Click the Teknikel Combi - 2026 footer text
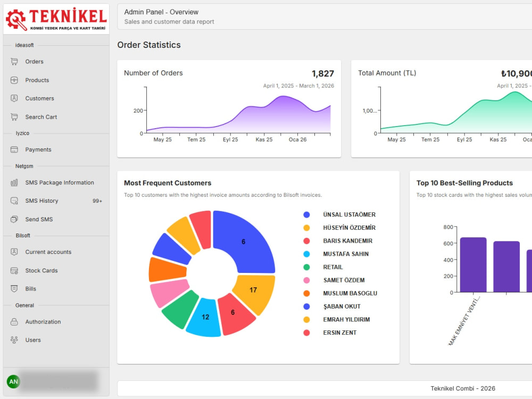The image size is (532, 399). click(x=463, y=388)
